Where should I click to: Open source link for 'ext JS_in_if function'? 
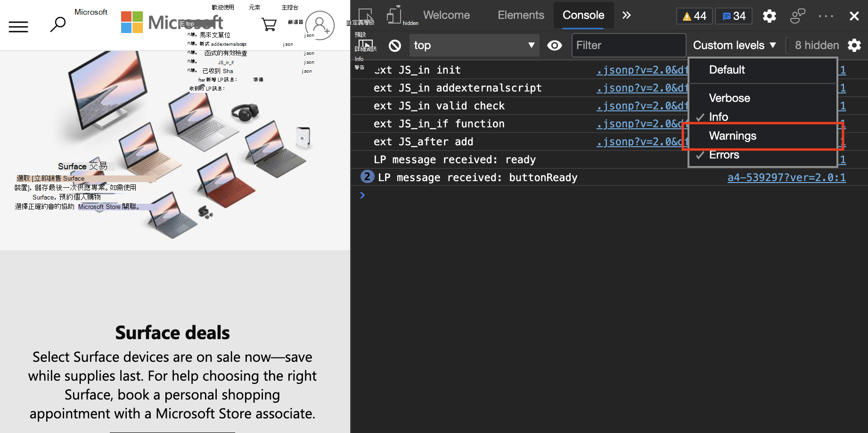point(642,124)
